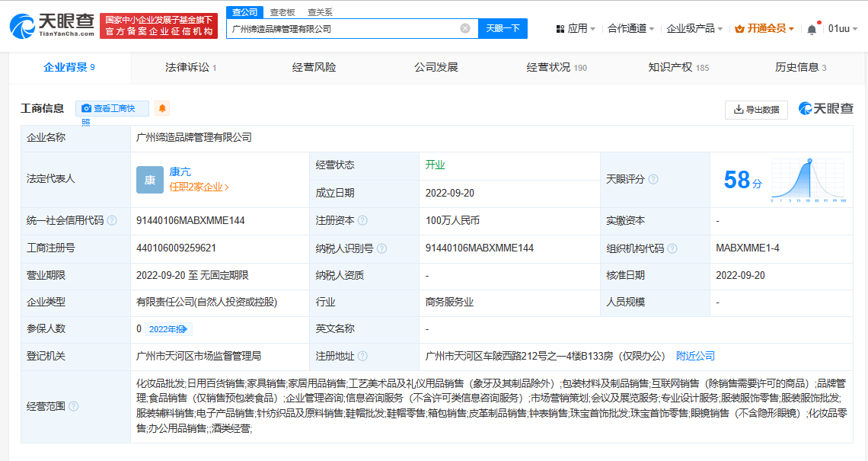Click the 100万人民币 registered capital value

tap(452, 220)
